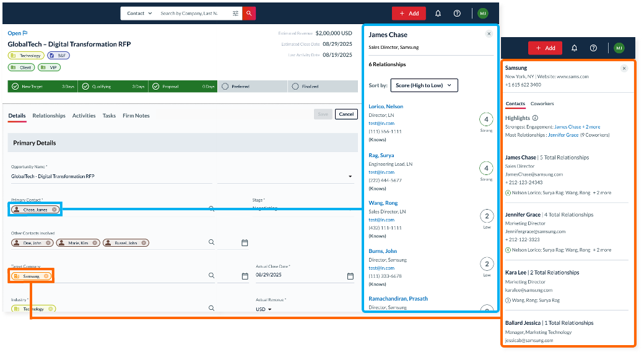Switch to the Details tab
Image resolution: width=644 pixels, height=355 pixels.
coord(17,116)
